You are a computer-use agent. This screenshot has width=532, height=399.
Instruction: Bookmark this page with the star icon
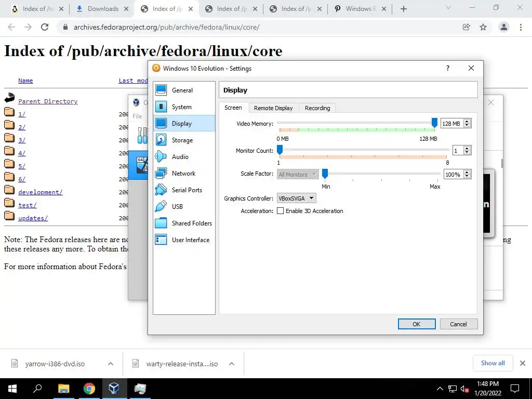(483, 27)
